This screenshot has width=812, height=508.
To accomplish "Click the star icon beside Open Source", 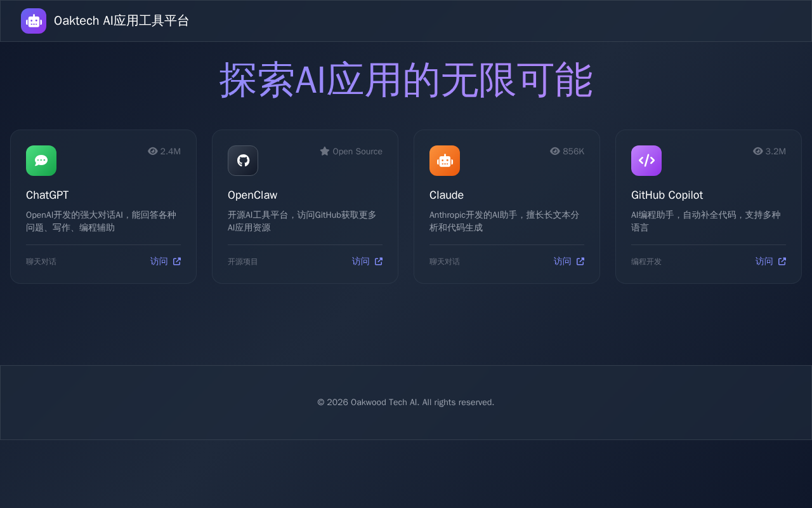I will click(x=325, y=151).
